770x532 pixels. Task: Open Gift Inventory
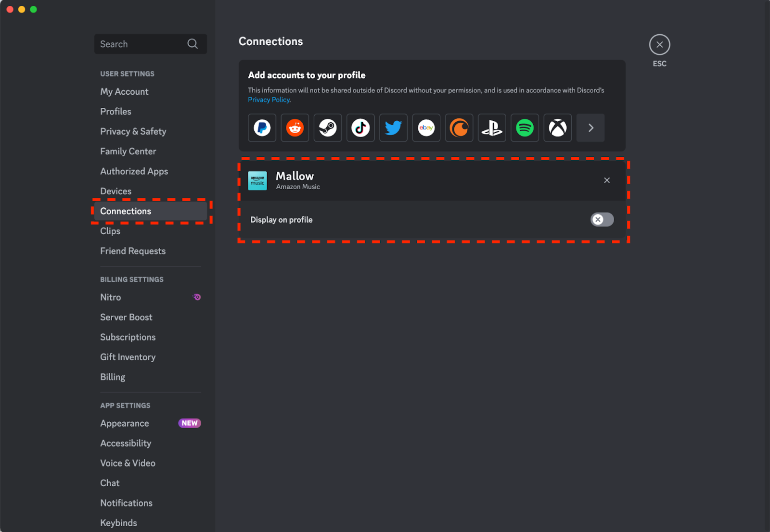(151, 357)
